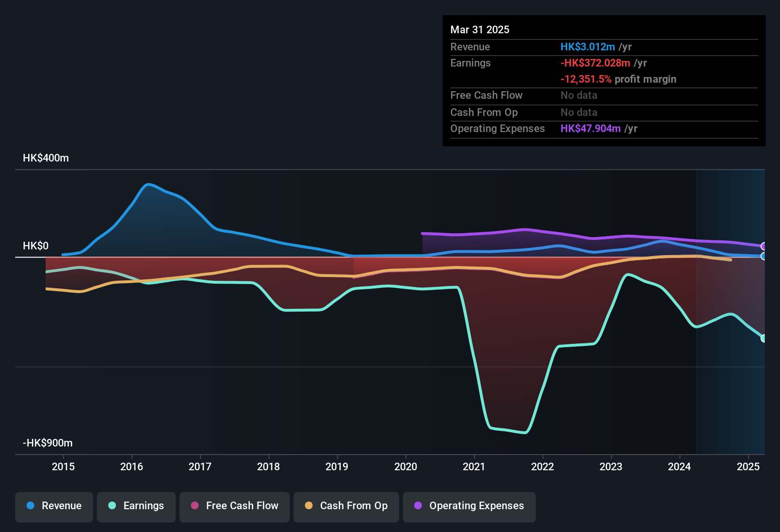This screenshot has width=780, height=532.
Task: Click the HK$47.904m operating expenses value
Action: pyautogui.click(x=590, y=128)
